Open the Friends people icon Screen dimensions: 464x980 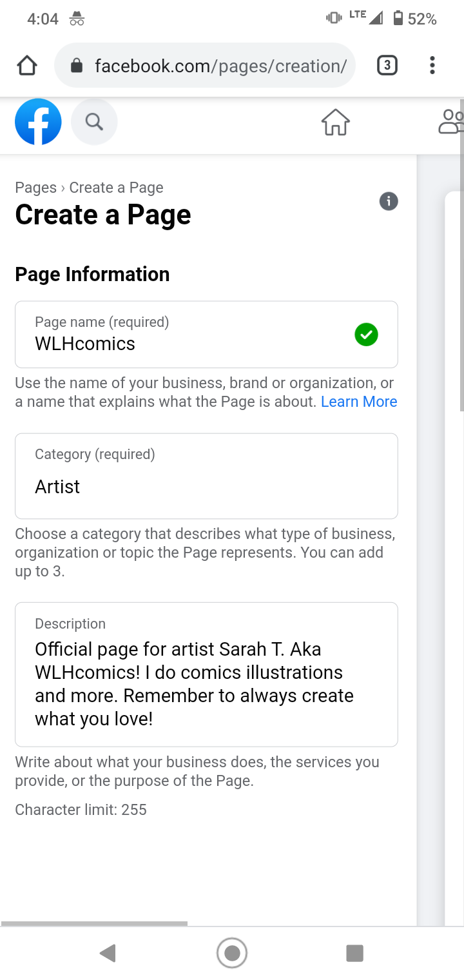click(451, 121)
